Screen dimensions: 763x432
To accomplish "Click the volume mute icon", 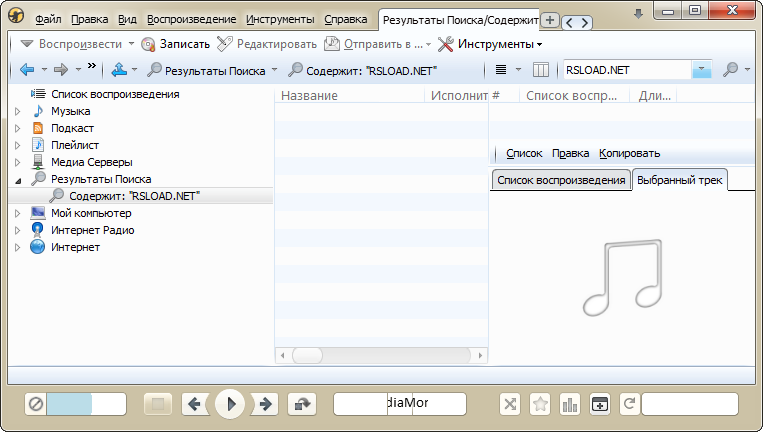I will [x=36, y=404].
